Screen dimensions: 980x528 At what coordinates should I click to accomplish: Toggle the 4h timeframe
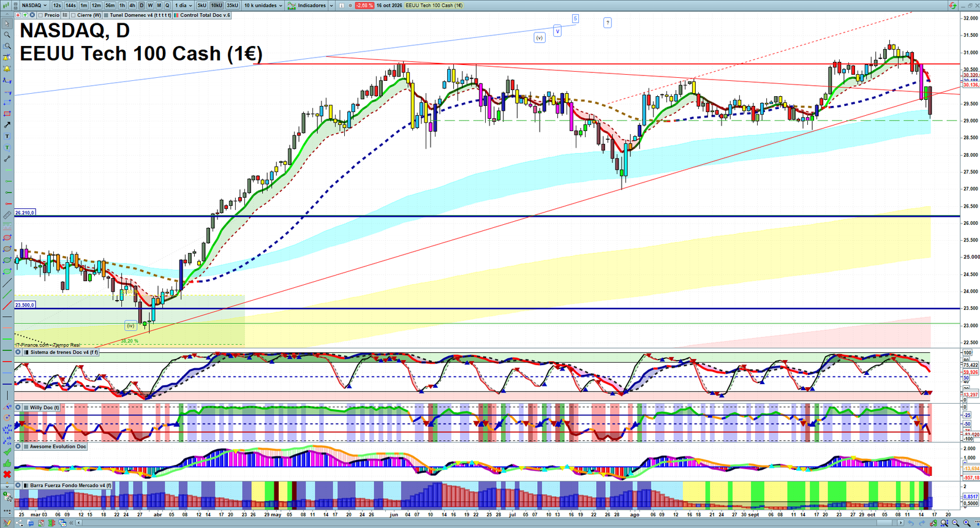[132, 6]
